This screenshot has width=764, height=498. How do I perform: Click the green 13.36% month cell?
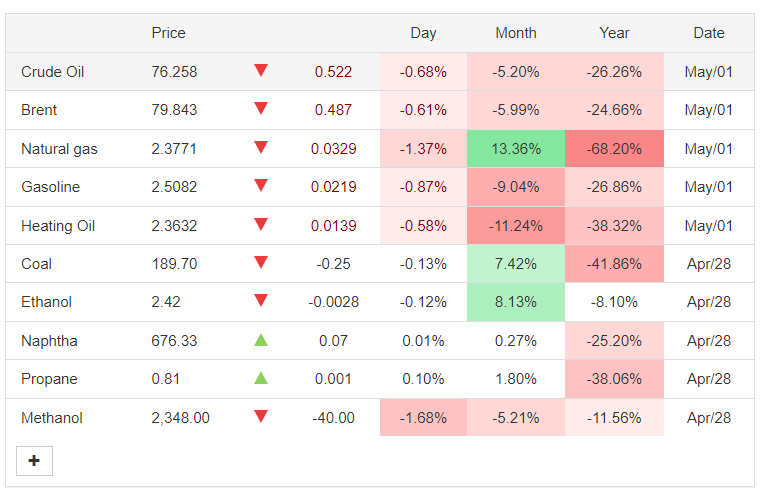click(516, 149)
